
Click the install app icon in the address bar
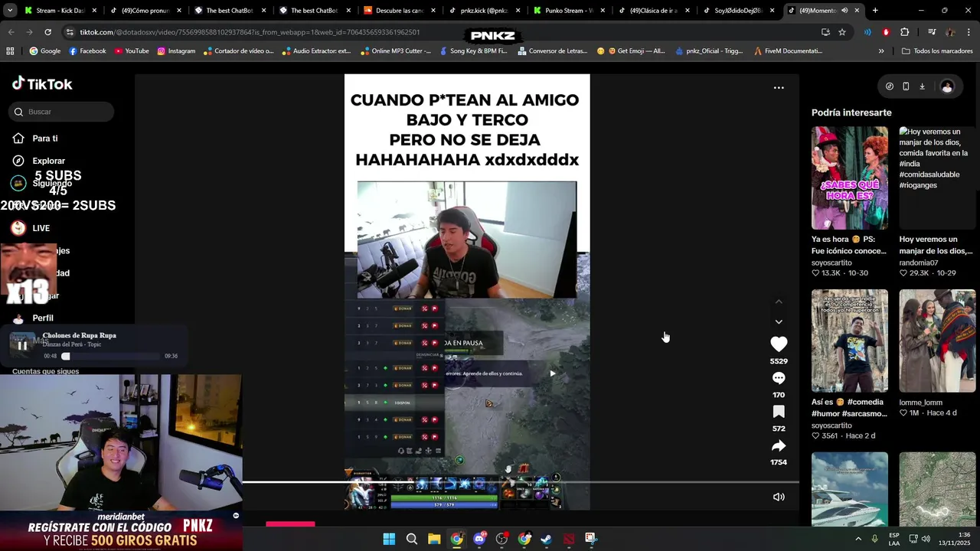[x=825, y=32]
